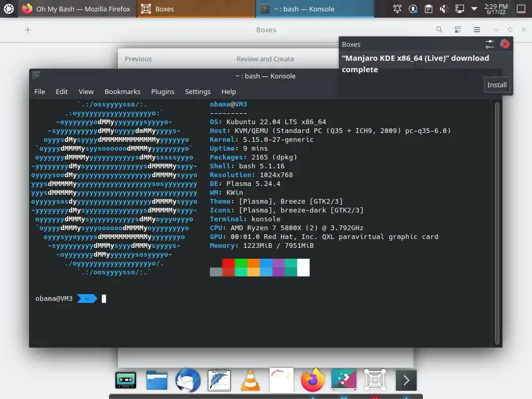The image size is (532, 399).
Task: Launch Thunderbird from the dock
Action: (188, 380)
